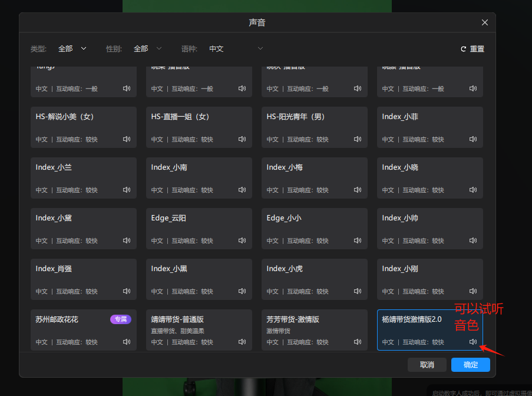Play audio sample for Index_小菲
Image resolution: width=532 pixels, height=396 pixels.
point(473,139)
